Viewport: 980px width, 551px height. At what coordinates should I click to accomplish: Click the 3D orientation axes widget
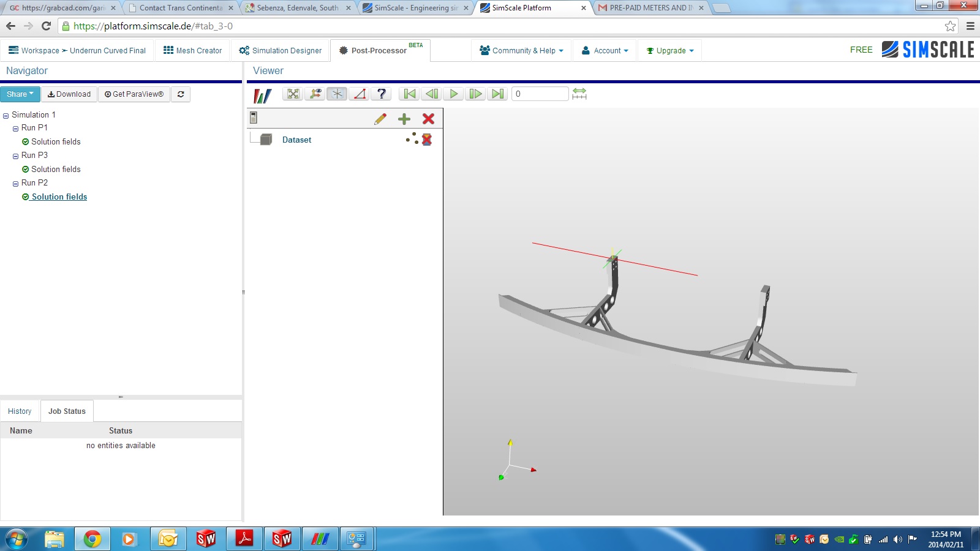click(x=516, y=460)
